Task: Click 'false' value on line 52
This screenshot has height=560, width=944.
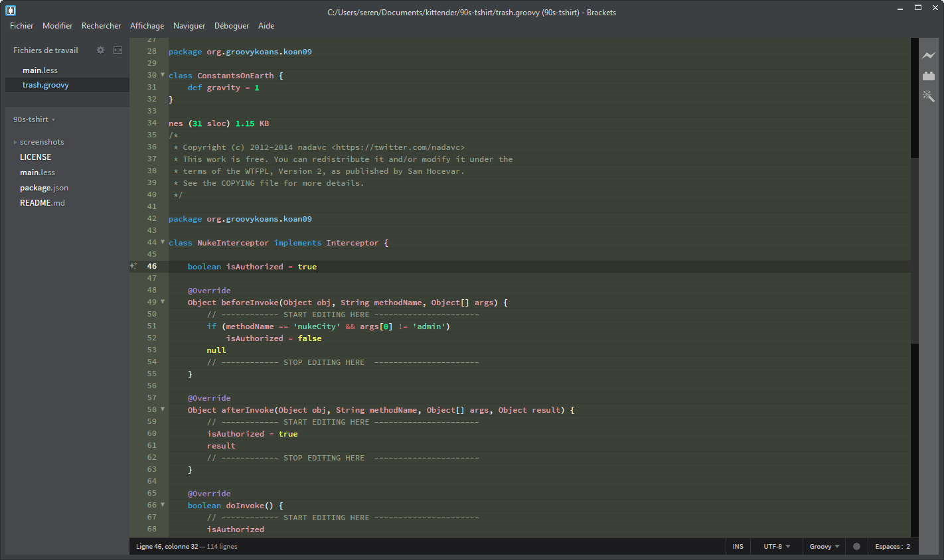Action: coord(309,338)
